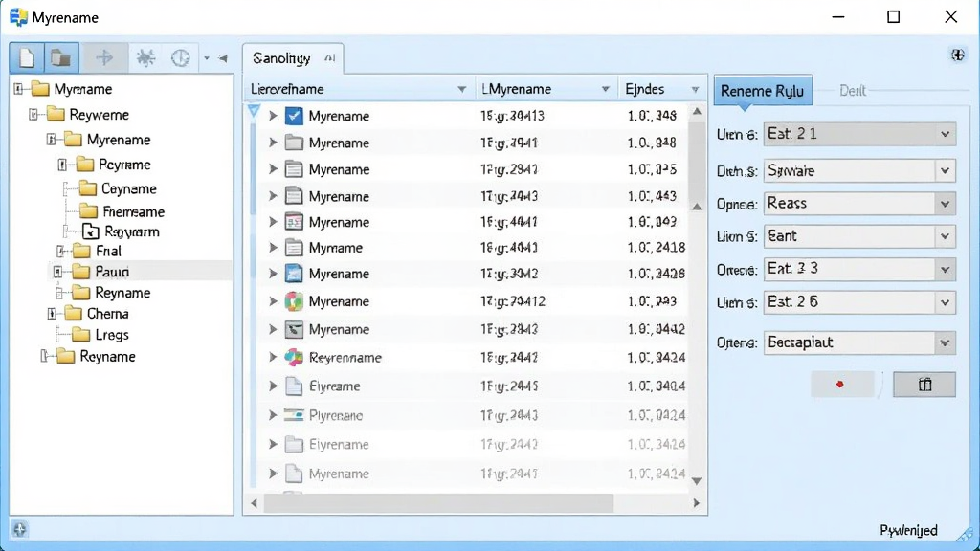Click the status bar icon at bottom-left
The width and height of the screenshot is (980, 551).
tap(19, 530)
